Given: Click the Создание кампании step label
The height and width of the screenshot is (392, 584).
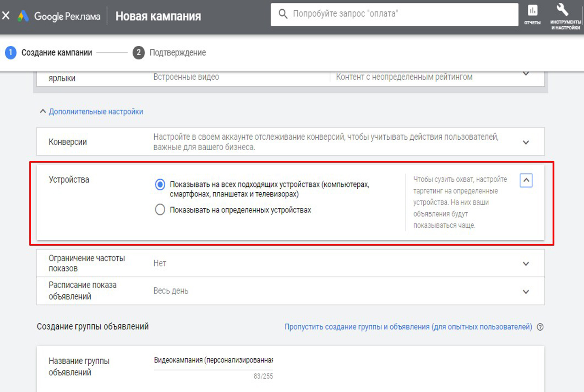Looking at the screenshot, I should tap(57, 53).
